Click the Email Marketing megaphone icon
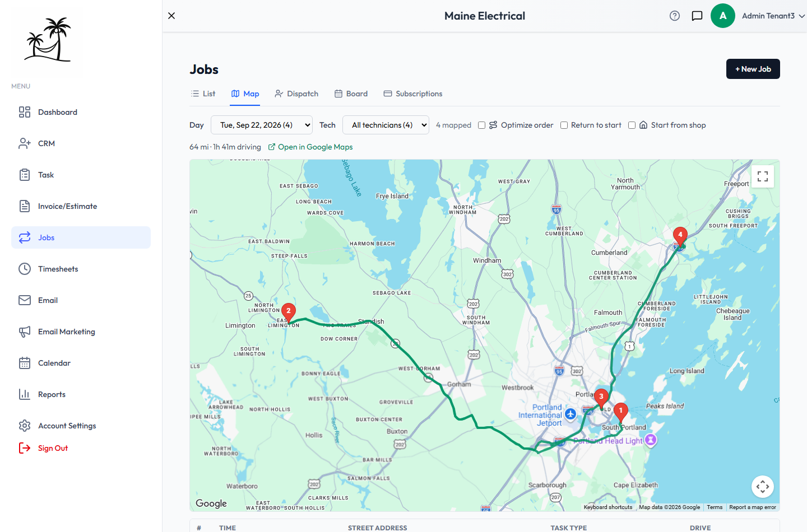The image size is (807, 532). click(x=25, y=332)
